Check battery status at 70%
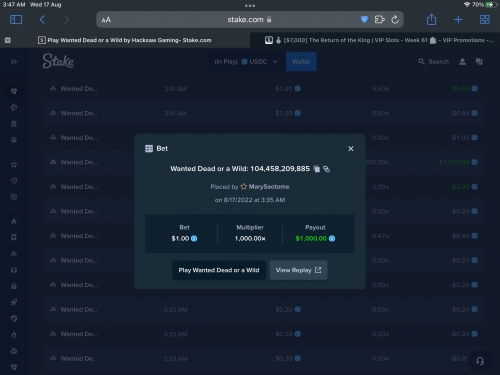 483,5
